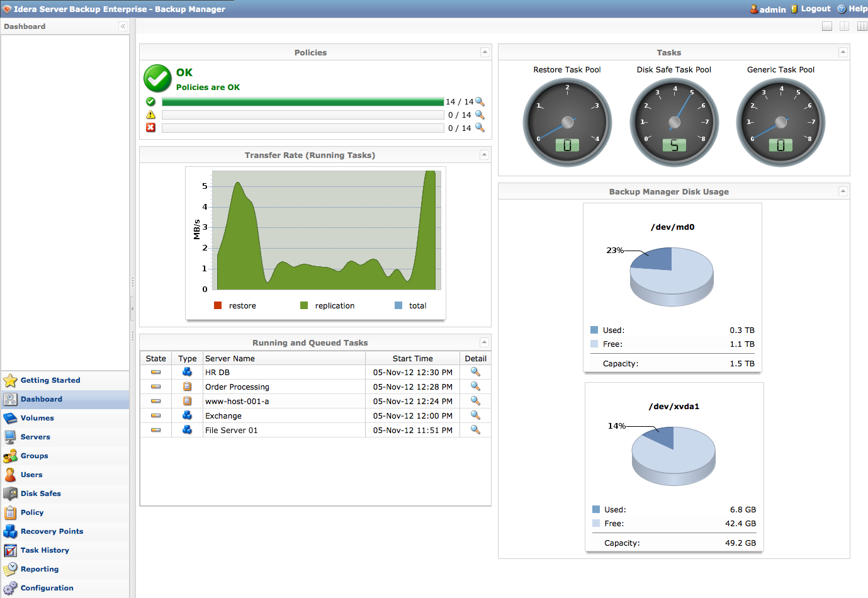Go to Servers section
Screen dimensions: 868x598
click(35, 437)
